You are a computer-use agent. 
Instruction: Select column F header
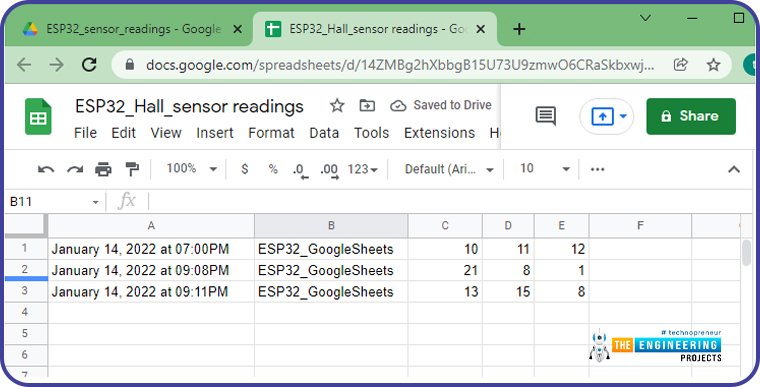pyautogui.click(x=640, y=226)
